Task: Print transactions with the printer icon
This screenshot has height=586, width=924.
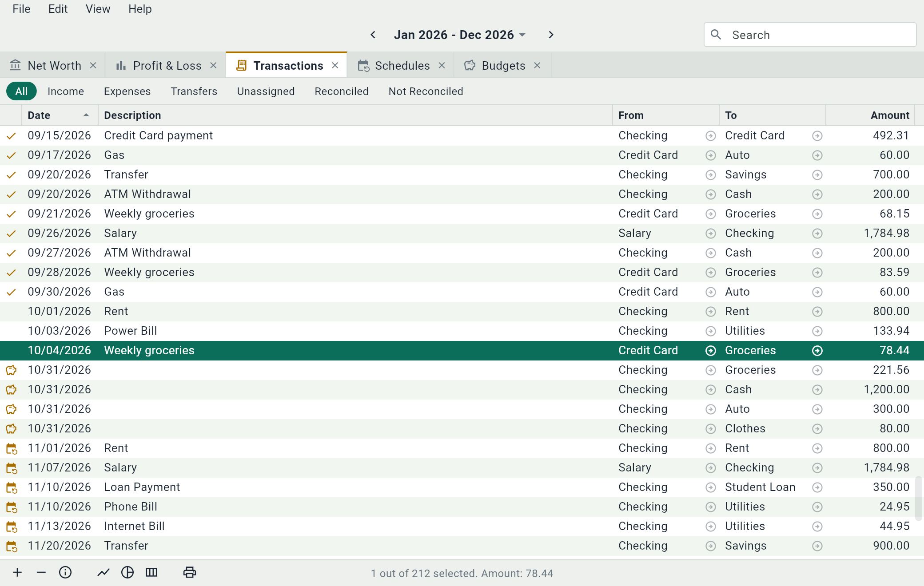Action: [190, 573]
